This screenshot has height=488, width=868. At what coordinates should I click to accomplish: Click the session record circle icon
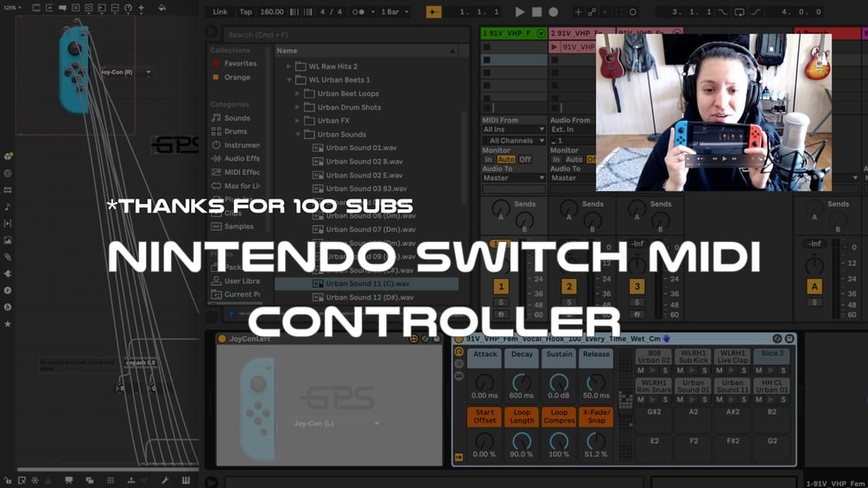[633, 11]
